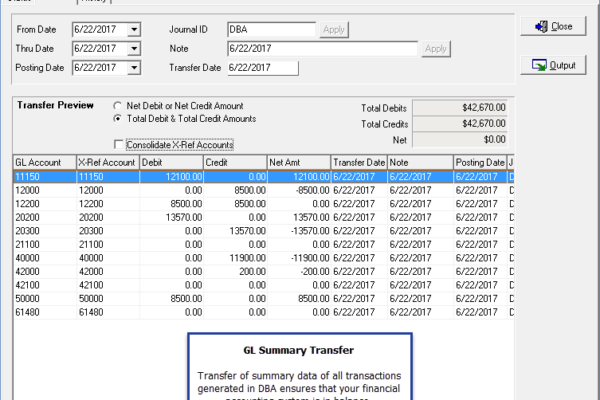Click the X-Ref Account column header
The width and height of the screenshot is (600, 400).
[108, 162]
